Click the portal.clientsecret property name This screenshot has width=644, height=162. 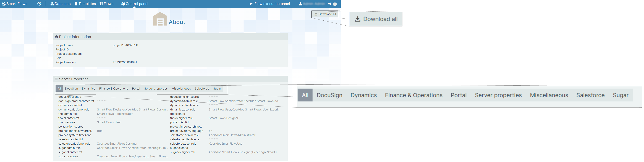[70, 126]
